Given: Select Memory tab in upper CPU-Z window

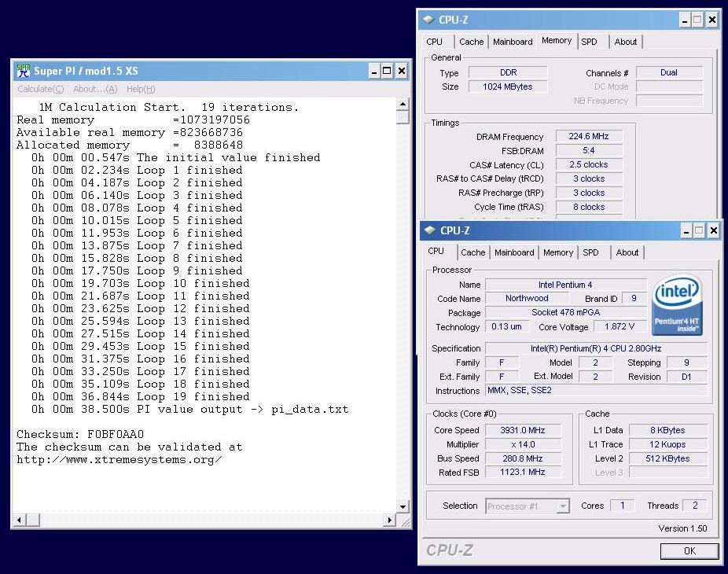Looking at the screenshot, I should 556,40.
